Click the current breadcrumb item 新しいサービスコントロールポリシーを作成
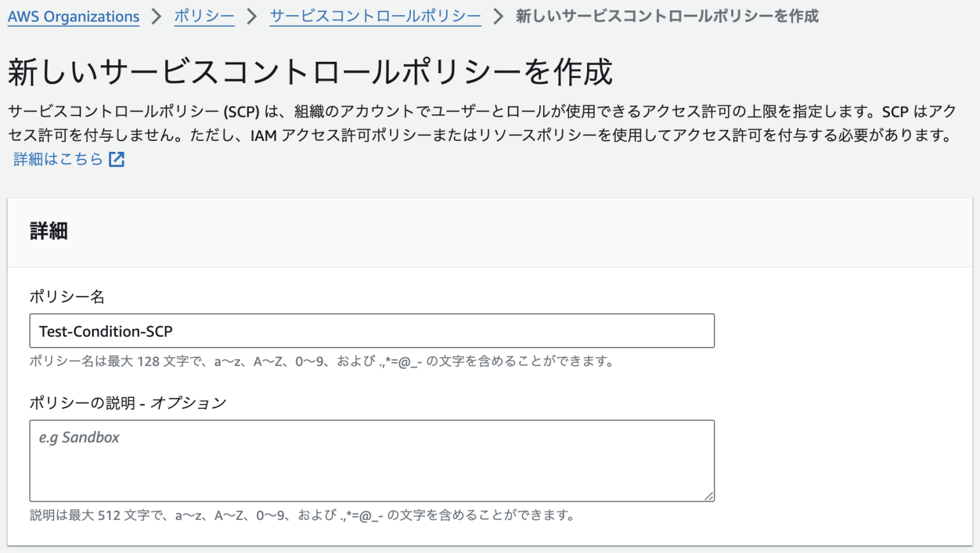 click(x=667, y=17)
